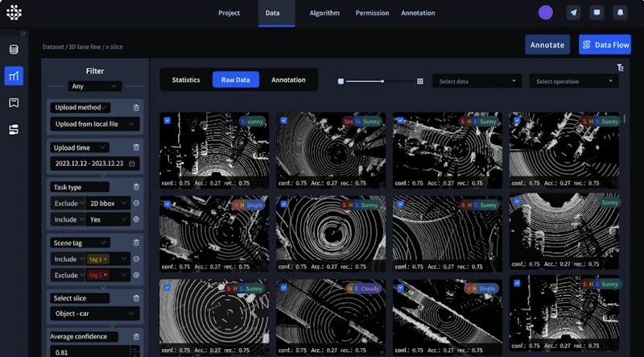This screenshot has height=357, width=644.
Task: Open the Algorithm menu
Action: 324,13
